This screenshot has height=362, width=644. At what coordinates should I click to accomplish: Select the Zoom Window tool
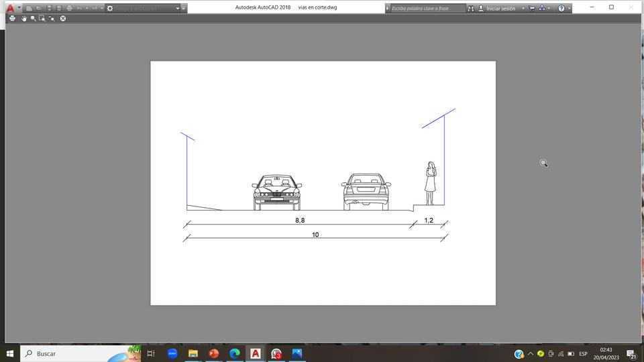(x=42, y=19)
